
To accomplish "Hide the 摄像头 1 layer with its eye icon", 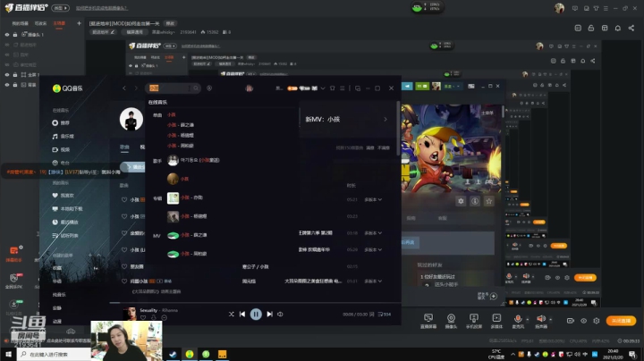I will click(7, 35).
